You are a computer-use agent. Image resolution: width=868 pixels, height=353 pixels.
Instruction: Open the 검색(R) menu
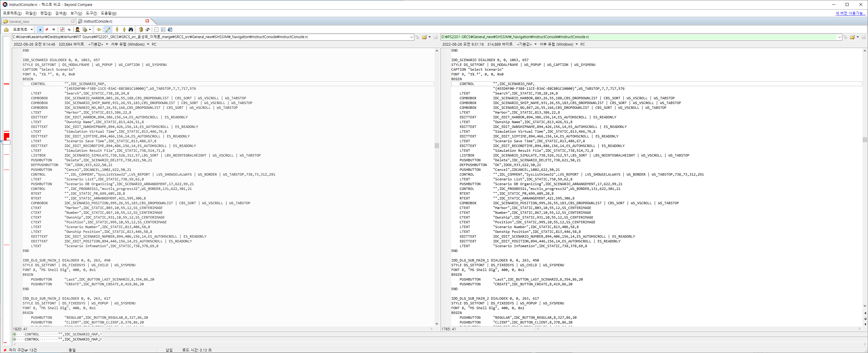click(61, 13)
